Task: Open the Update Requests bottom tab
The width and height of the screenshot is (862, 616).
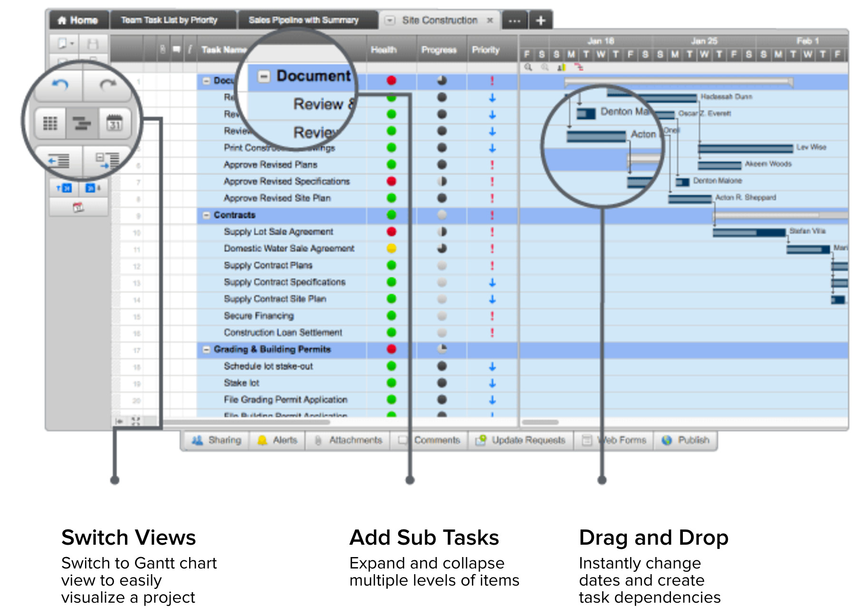Action: 521,441
